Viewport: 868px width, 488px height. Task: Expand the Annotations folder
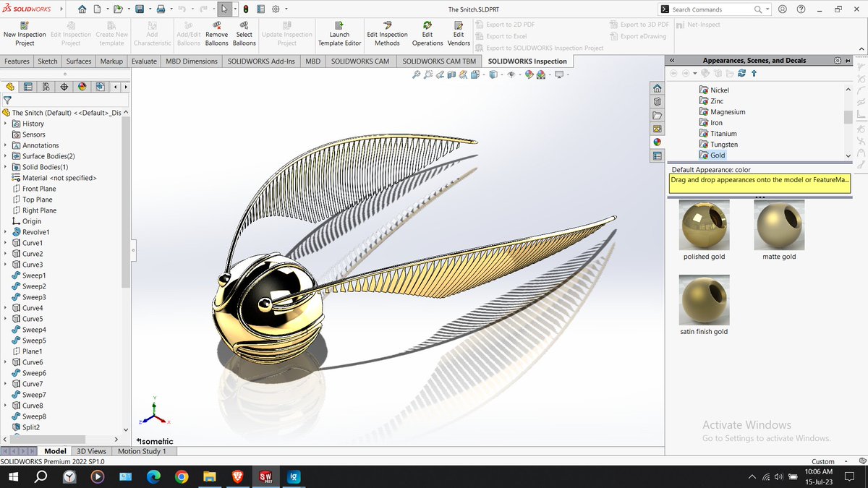click(x=7, y=145)
